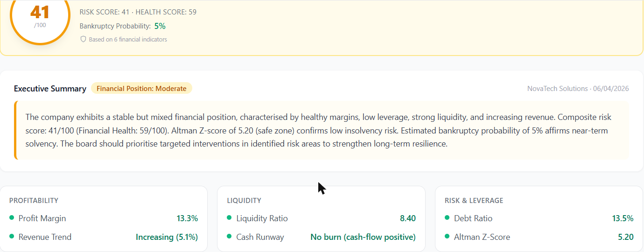Viewport: 644px width, 252px height.
Task: Click the green dot next to Debt Ratio
Action: tap(447, 218)
